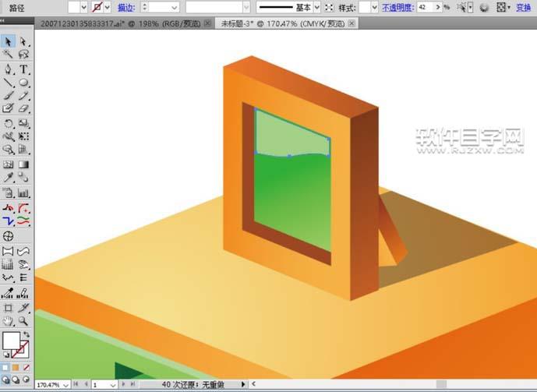Choose the Free Transform tool
537x392 pixels.
[23, 136]
